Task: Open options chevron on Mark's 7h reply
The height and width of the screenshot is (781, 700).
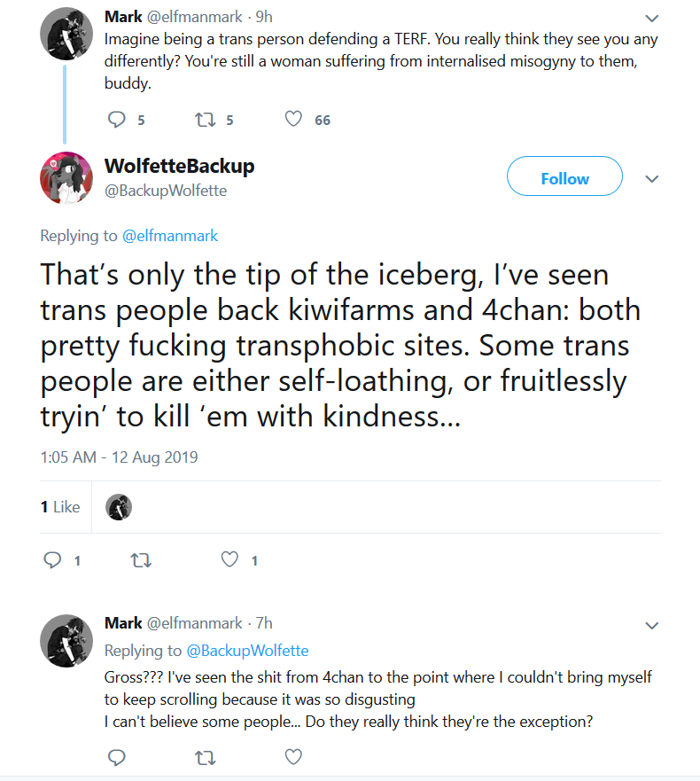Action: pos(651,626)
